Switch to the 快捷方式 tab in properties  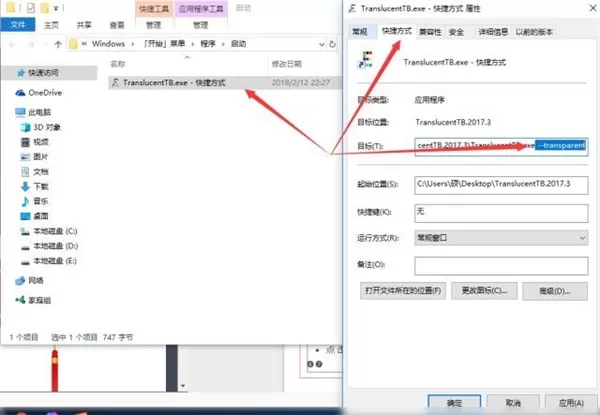pyautogui.click(x=396, y=31)
